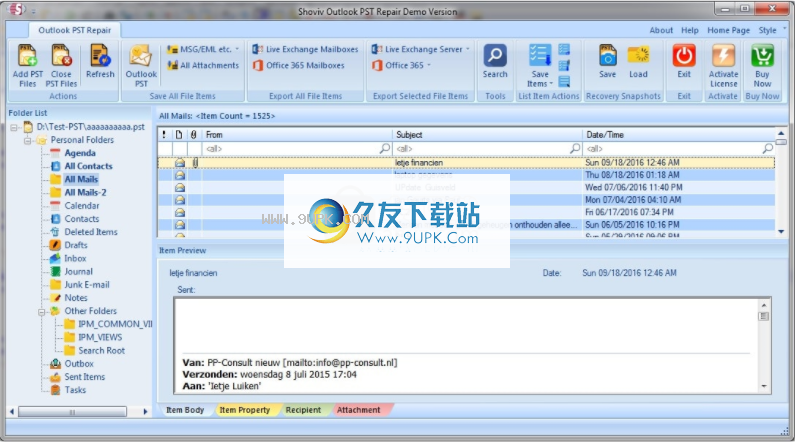
Task: Open the Drafts folder
Action: [x=76, y=245]
